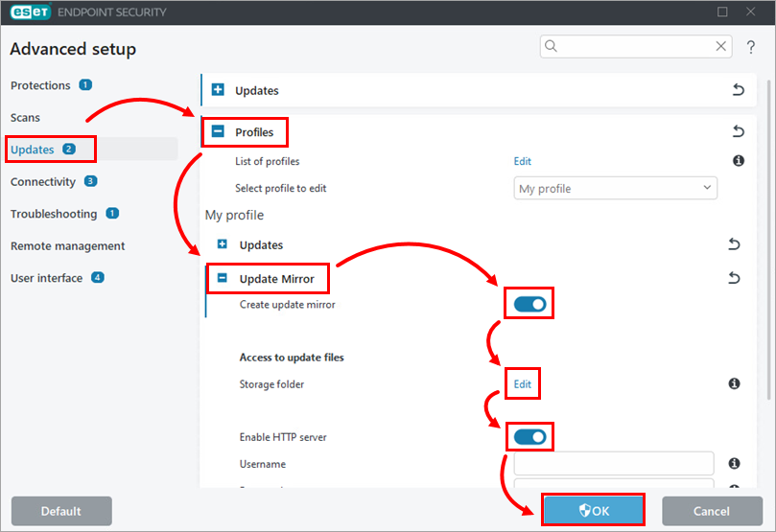Show info icon for Storage folder

(734, 383)
